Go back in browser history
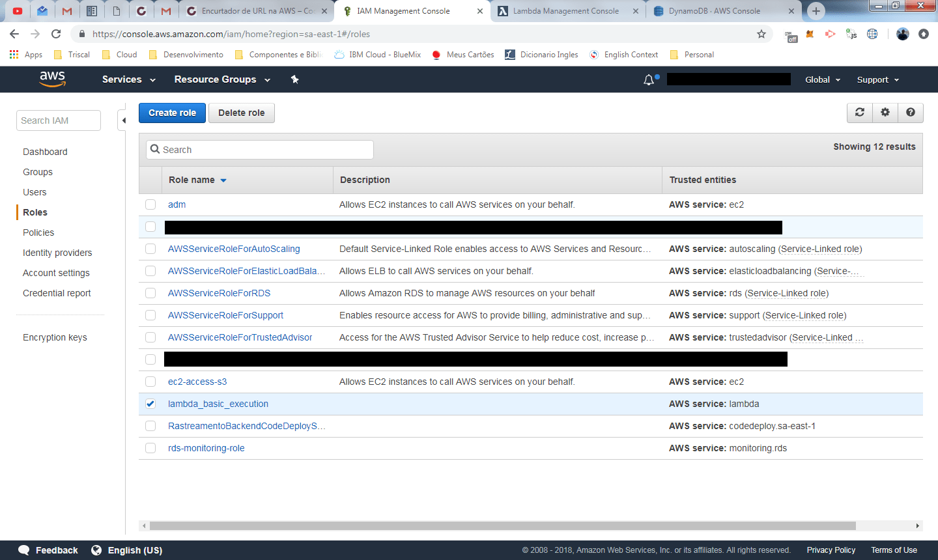The height and width of the screenshot is (560, 938). 14,34
